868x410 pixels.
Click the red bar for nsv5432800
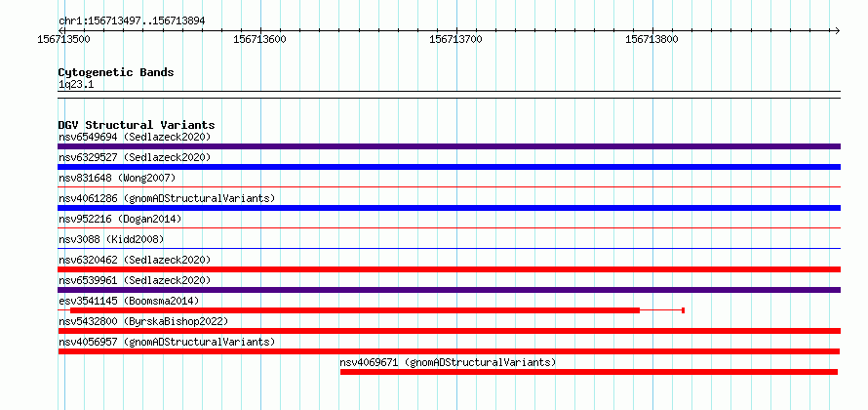[449, 331]
